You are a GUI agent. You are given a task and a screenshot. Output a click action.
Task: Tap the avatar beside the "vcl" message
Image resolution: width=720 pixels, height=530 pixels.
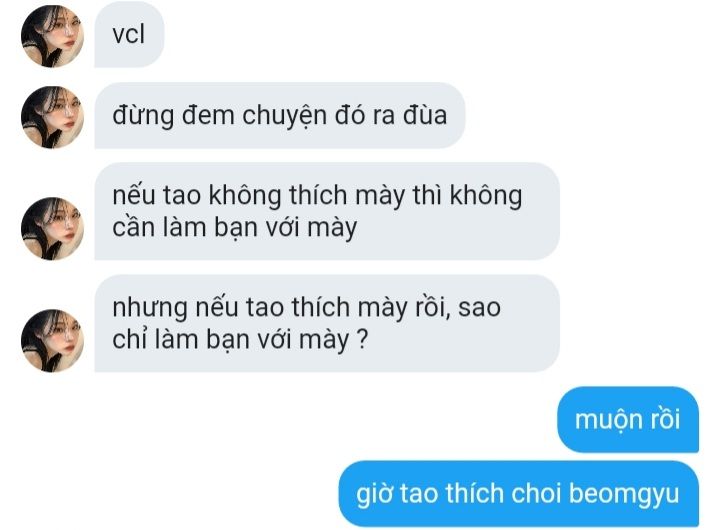pyautogui.click(x=52, y=36)
